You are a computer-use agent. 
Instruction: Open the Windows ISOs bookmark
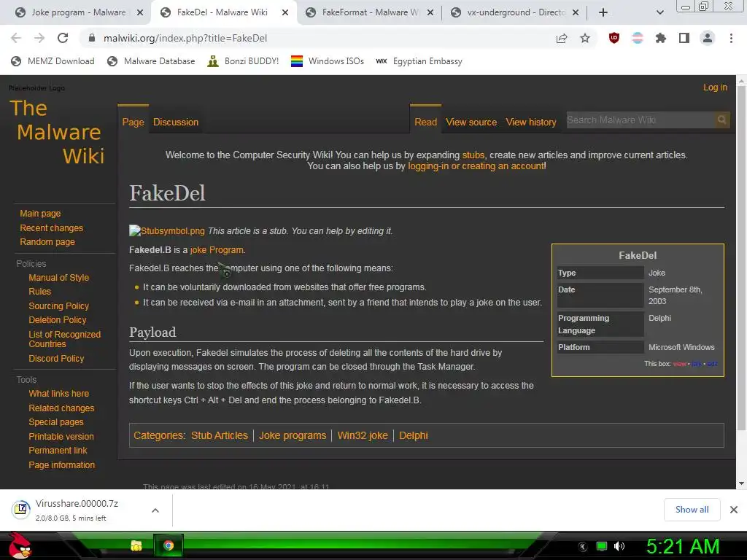328,61
